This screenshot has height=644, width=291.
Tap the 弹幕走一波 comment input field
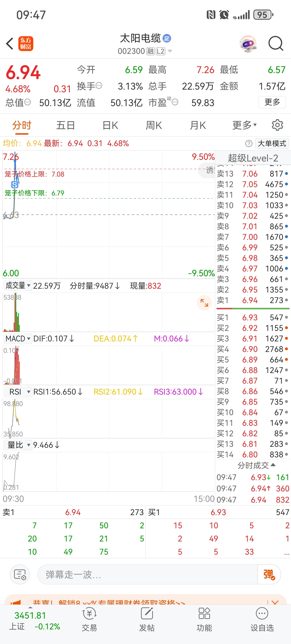click(x=147, y=574)
